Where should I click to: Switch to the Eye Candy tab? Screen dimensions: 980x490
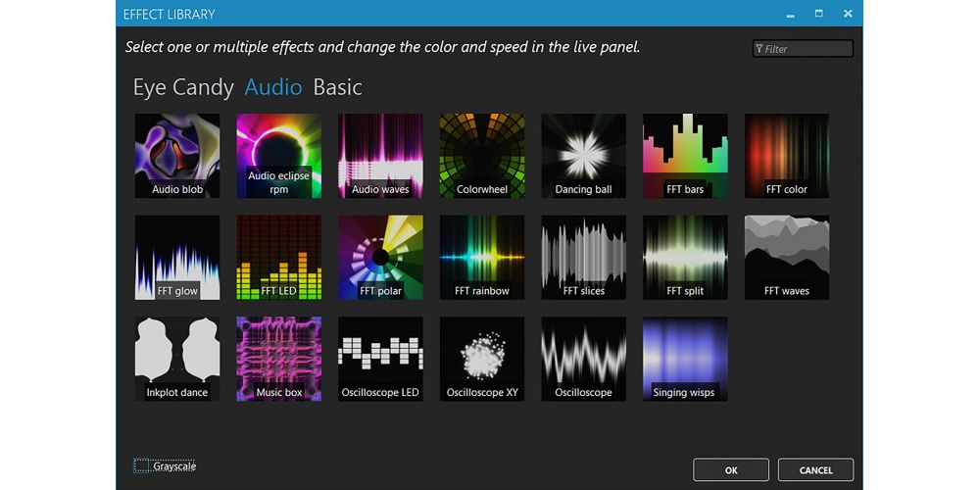coord(183,87)
